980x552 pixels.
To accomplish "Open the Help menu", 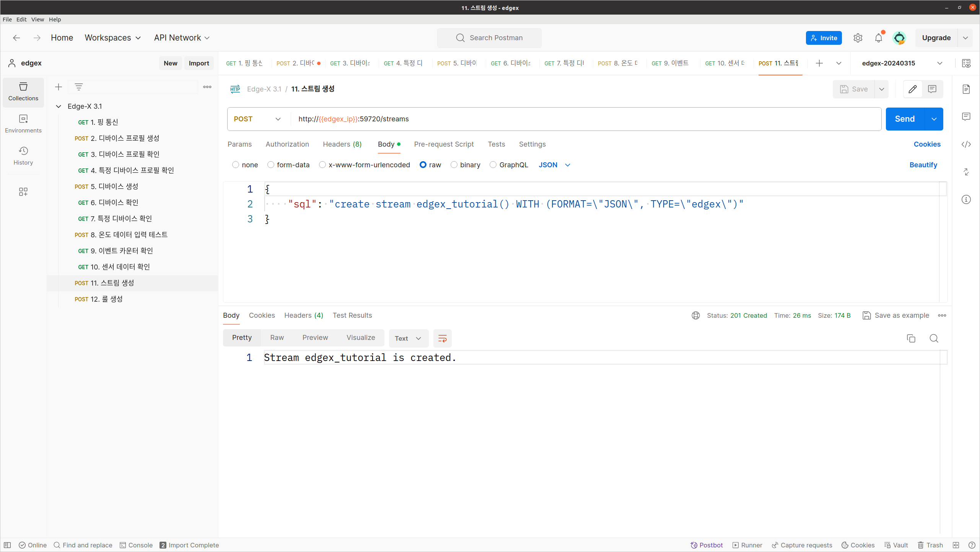I will click(55, 20).
